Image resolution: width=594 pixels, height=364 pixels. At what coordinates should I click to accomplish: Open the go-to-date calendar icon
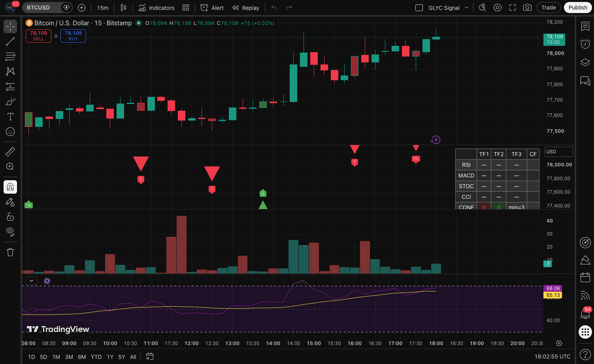point(149,356)
